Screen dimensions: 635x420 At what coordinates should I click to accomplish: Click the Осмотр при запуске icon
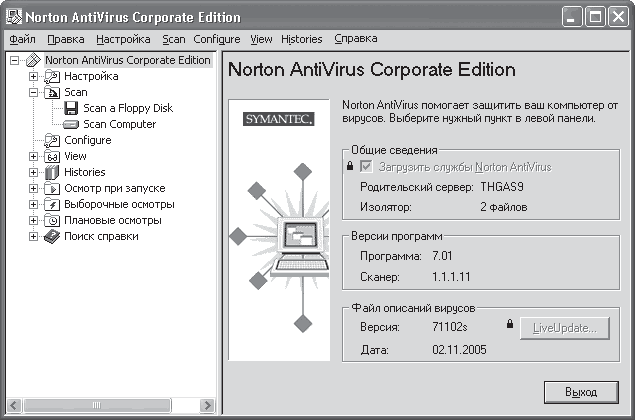pyautogui.click(x=52, y=188)
